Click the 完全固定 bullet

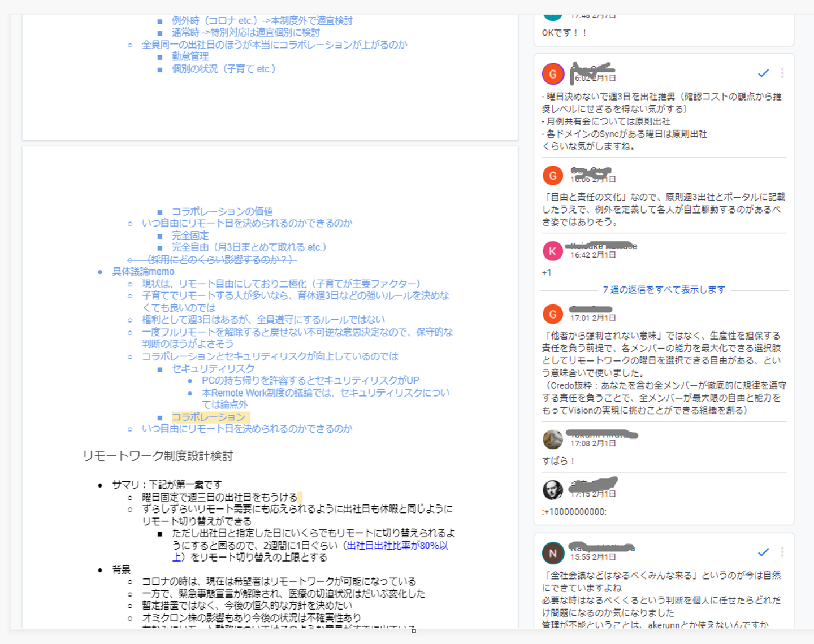[x=190, y=236]
